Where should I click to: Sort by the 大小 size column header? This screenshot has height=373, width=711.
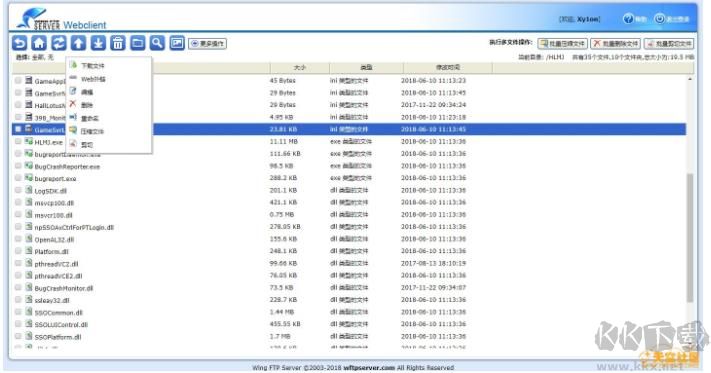[299, 67]
